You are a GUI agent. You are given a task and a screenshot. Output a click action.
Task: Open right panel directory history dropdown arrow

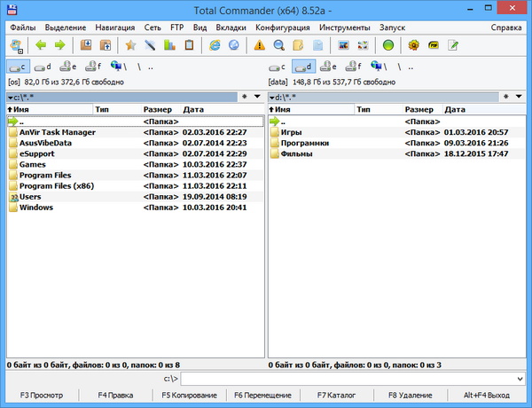(x=518, y=96)
